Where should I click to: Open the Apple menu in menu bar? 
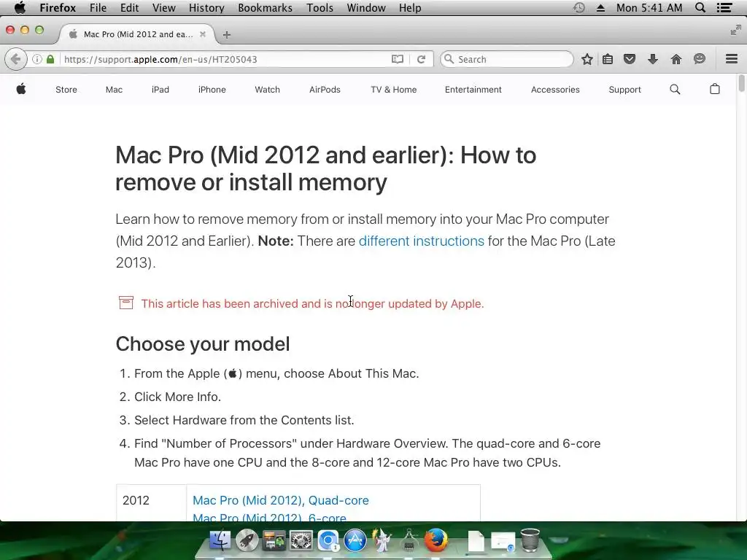[x=20, y=7]
